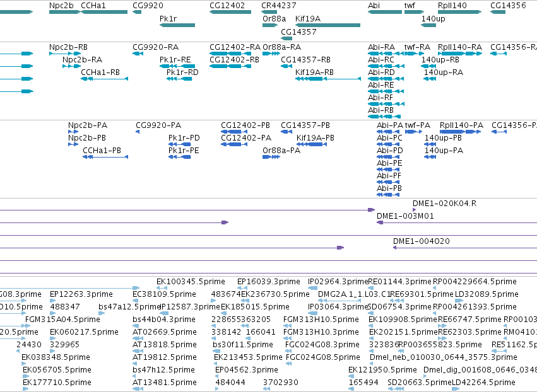537x392 pixels.
Task: Click the Npc2b gene label
Action: (x=61, y=6)
